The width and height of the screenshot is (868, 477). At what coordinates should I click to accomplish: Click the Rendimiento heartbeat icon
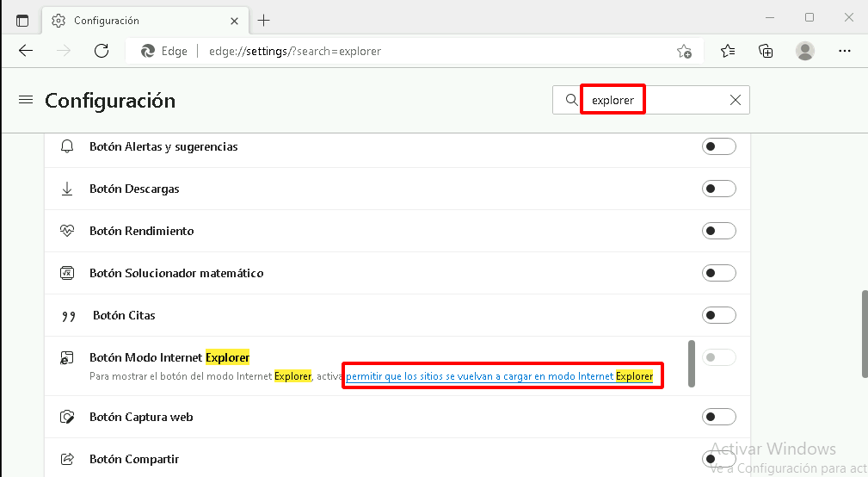pyautogui.click(x=67, y=231)
